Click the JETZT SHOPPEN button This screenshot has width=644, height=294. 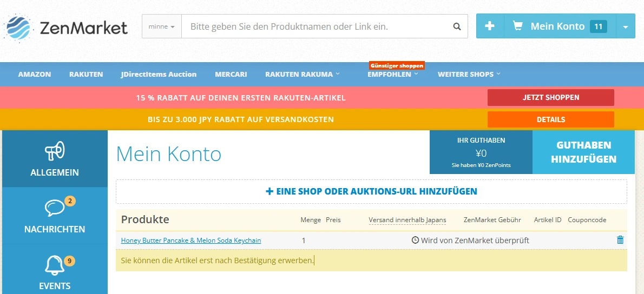pyautogui.click(x=551, y=98)
